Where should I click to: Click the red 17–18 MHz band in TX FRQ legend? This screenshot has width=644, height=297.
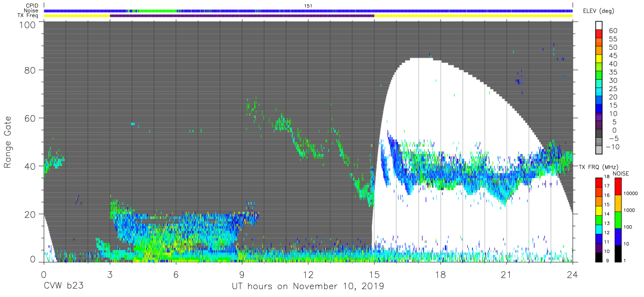click(598, 182)
